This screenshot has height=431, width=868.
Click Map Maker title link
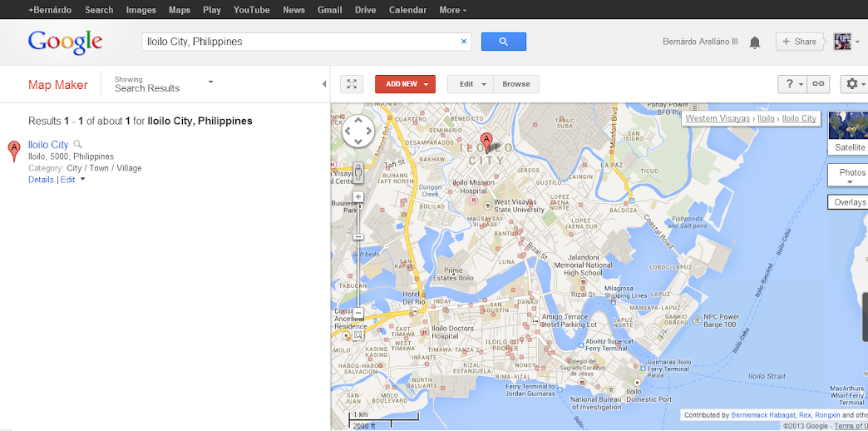58,85
